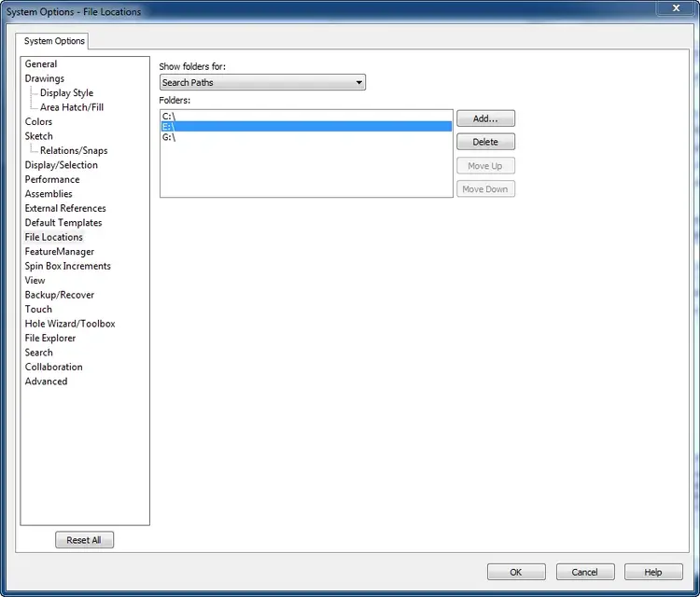Screen dimensions: 700x597
Task: Open Help for this dialog
Action: pos(653,572)
